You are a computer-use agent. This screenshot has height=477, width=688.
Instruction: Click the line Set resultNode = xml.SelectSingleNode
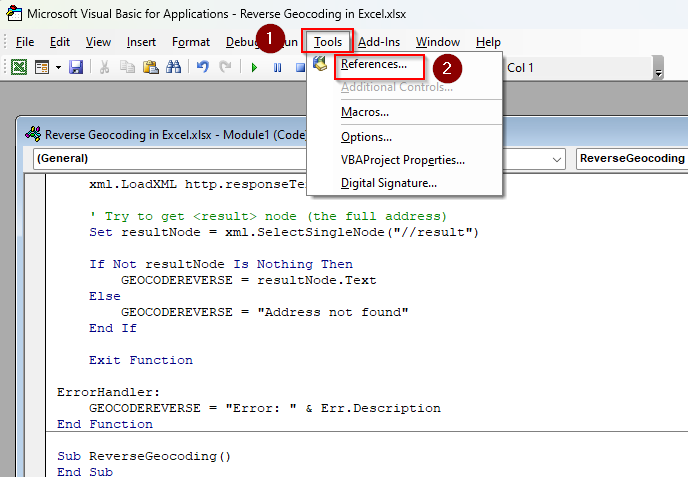click(284, 232)
